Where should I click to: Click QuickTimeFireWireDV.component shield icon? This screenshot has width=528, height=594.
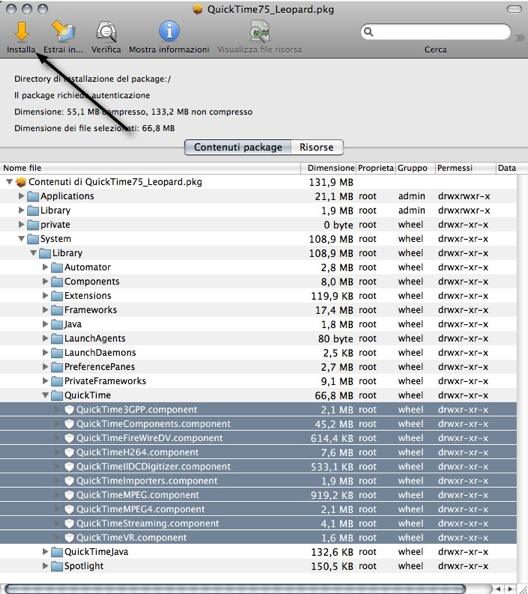pos(69,438)
